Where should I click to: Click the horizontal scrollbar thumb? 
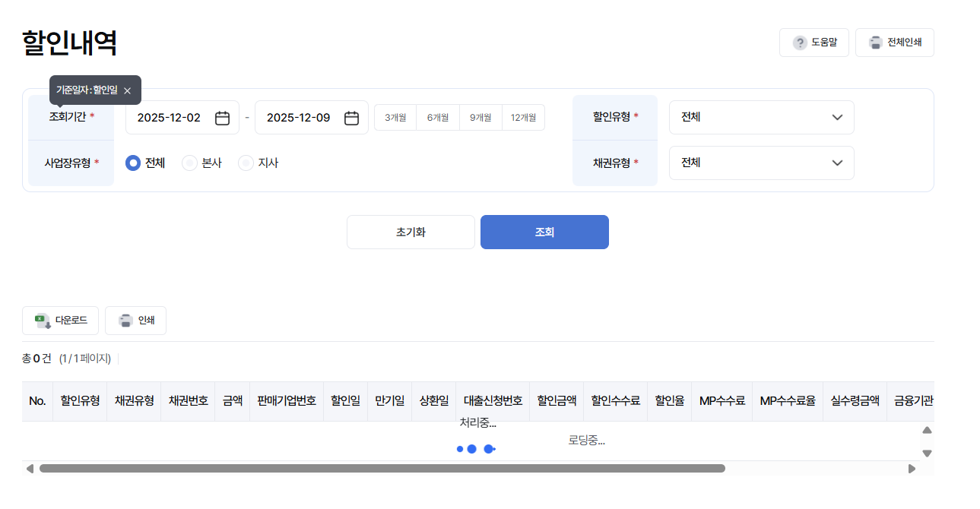coord(382,468)
